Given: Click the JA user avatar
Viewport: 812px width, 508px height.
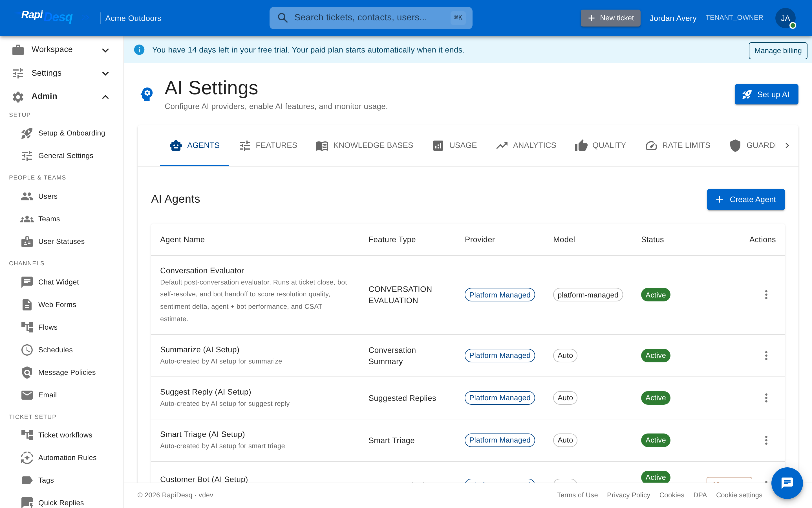Looking at the screenshot, I should click(785, 18).
